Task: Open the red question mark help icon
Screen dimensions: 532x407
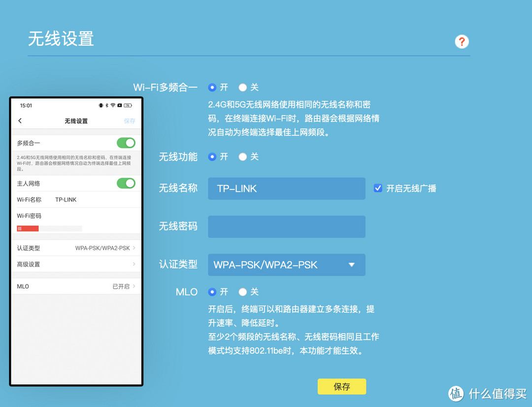Action: click(462, 42)
